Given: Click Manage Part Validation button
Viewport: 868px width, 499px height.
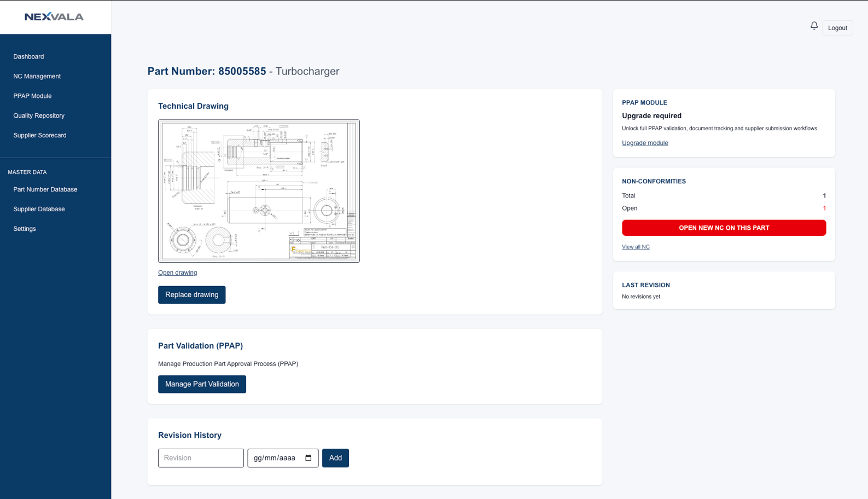Looking at the screenshot, I should coord(202,384).
